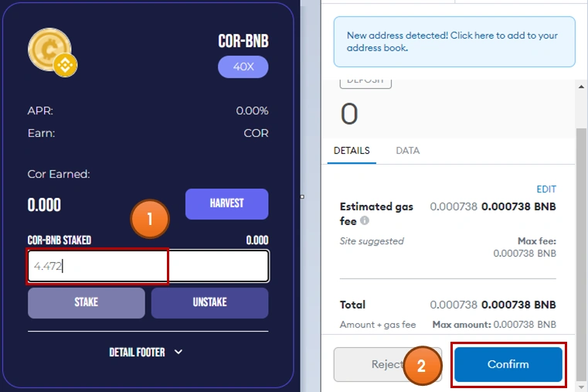Click the 40X multiplier badge
Image resolution: width=588 pixels, height=392 pixels.
[243, 66]
